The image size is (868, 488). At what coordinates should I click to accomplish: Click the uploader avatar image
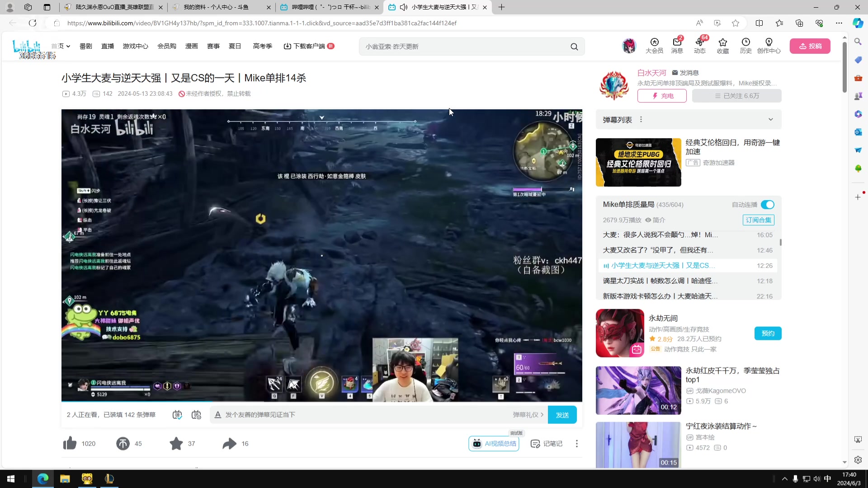coord(613,85)
